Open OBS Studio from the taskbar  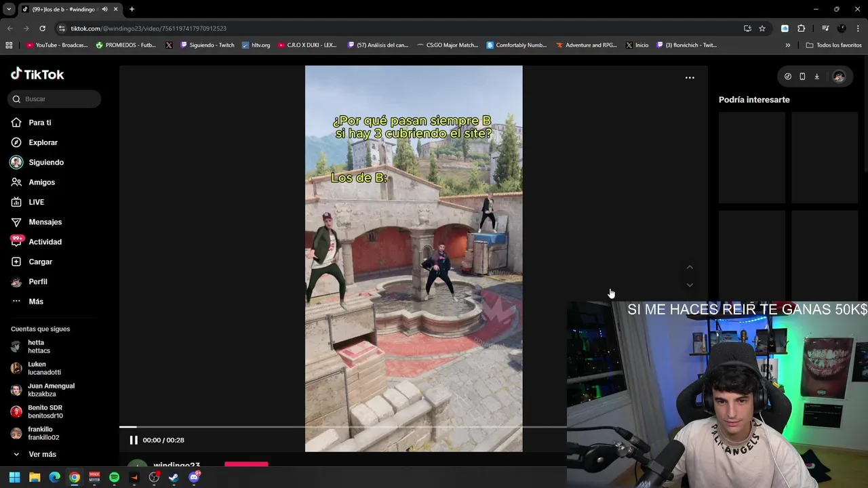[x=154, y=477]
